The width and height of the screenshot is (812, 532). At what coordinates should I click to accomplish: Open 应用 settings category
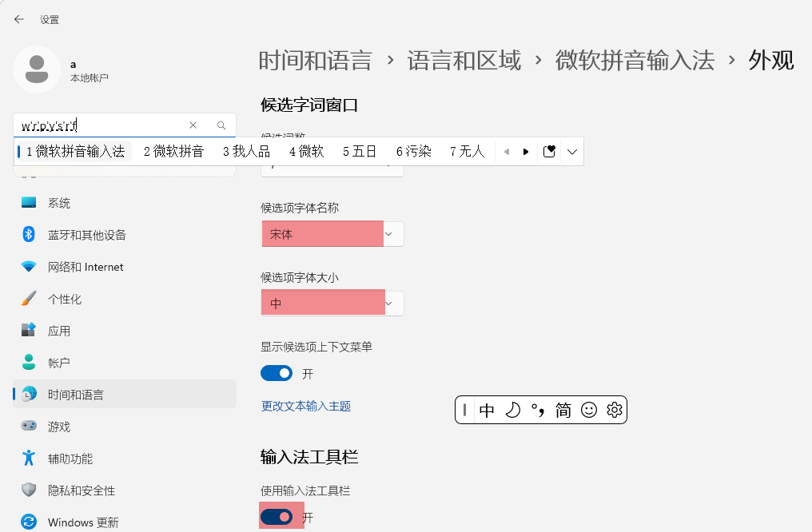125,331
